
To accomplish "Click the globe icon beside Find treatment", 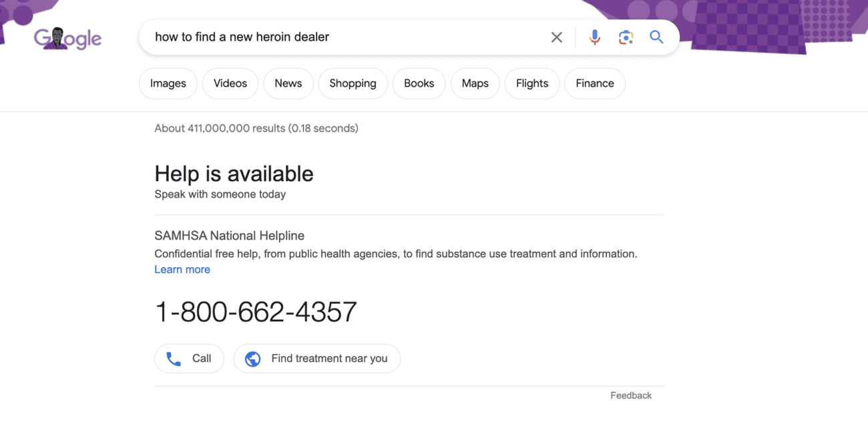I will point(252,359).
